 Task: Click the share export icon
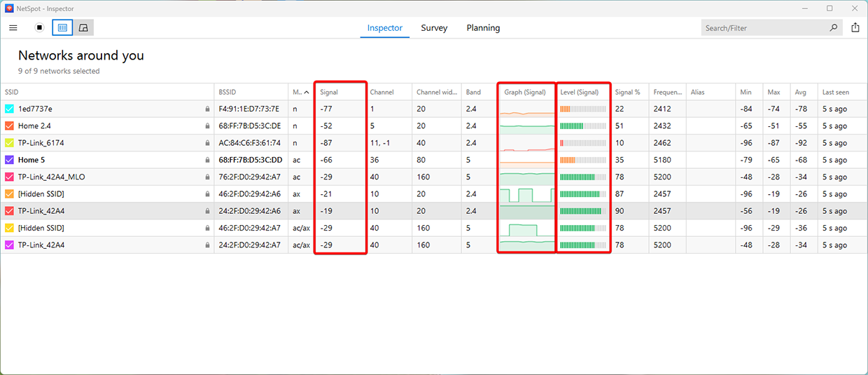tap(855, 28)
